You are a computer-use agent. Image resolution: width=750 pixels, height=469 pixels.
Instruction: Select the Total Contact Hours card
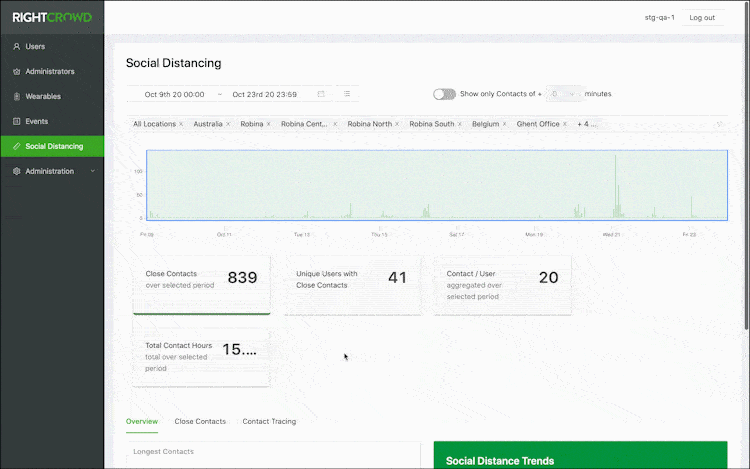(201, 357)
